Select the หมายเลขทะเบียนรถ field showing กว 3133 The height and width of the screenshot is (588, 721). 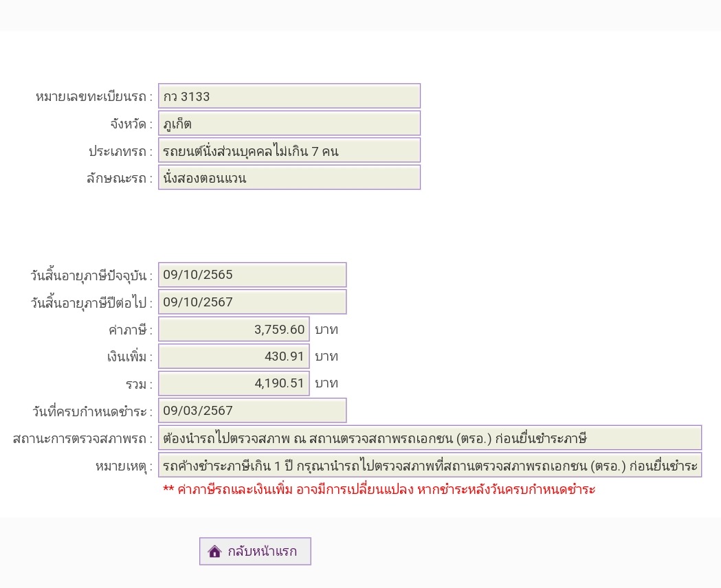pos(289,96)
